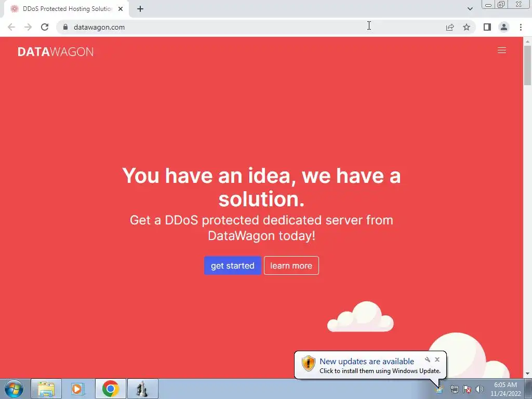532x399 pixels.
Task: Open the Chrome three-dot menu
Action: click(x=521, y=27)
